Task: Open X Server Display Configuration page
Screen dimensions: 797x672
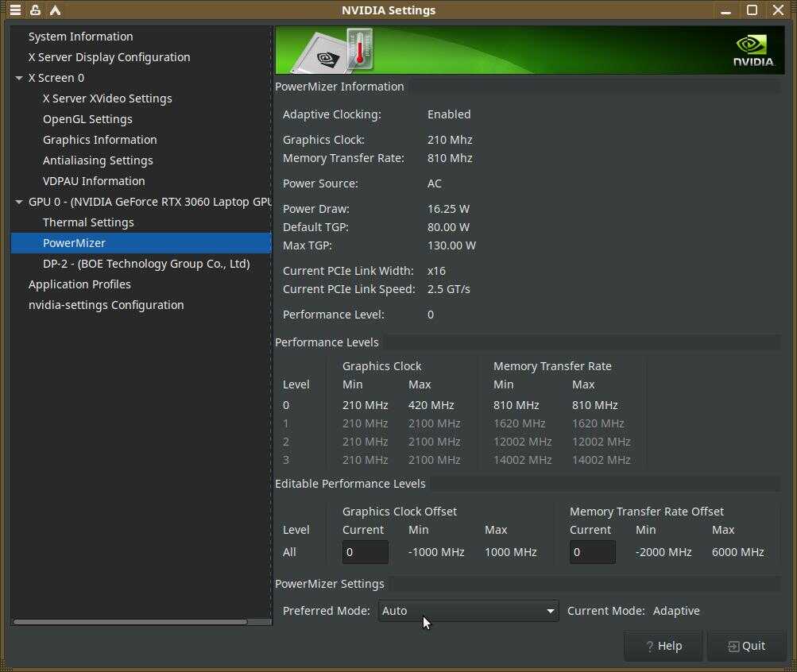Action: [110, 57]
